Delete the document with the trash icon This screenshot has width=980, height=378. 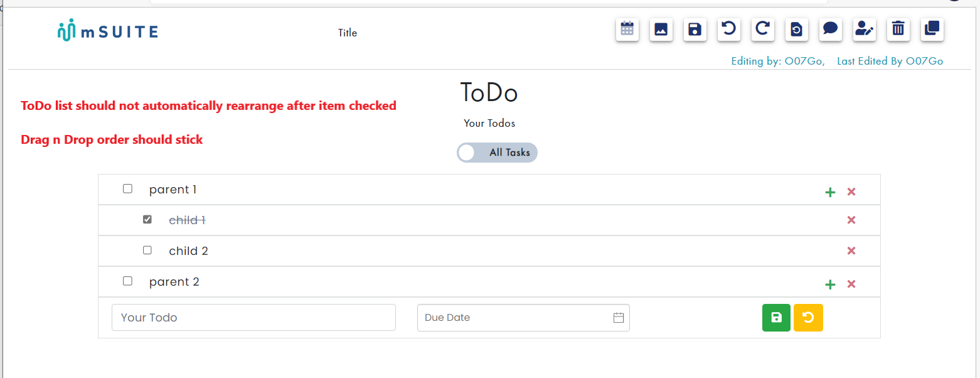pyautogui.click(x=898, y=29)
